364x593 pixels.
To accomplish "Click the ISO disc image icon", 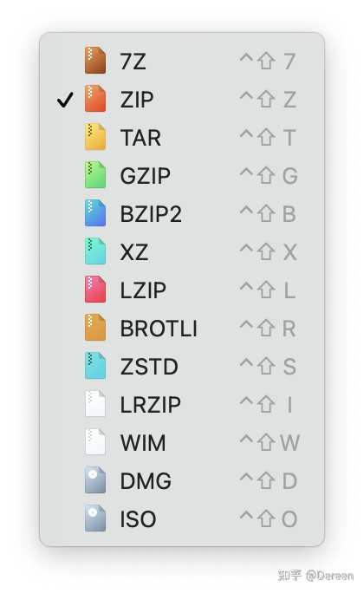I will [x=95, y=518].
